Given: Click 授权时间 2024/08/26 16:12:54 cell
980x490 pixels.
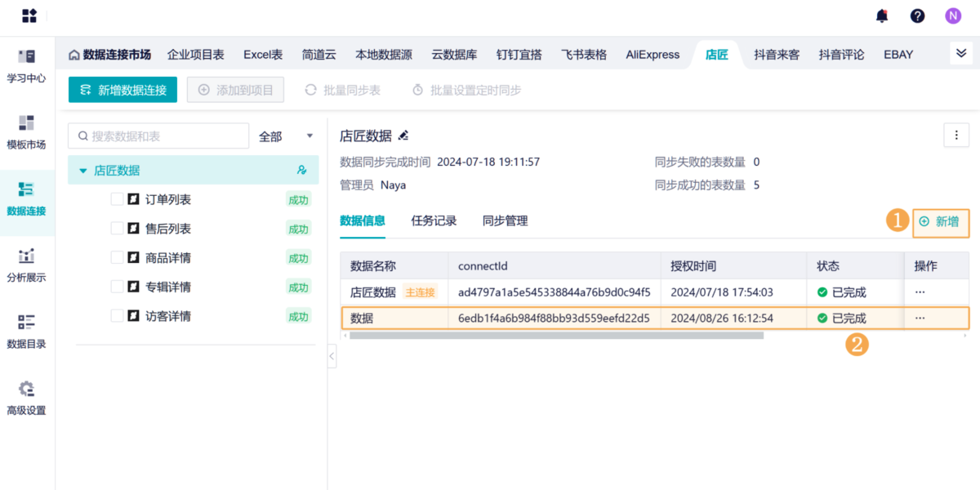Looking at the screenshot, I should click(722, 318).
